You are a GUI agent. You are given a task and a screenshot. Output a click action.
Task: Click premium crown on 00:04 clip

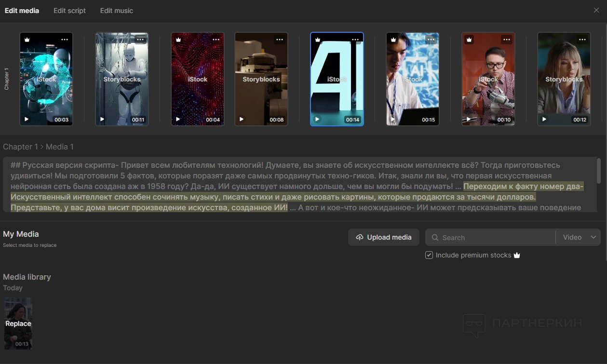click(x=178, y=40)
